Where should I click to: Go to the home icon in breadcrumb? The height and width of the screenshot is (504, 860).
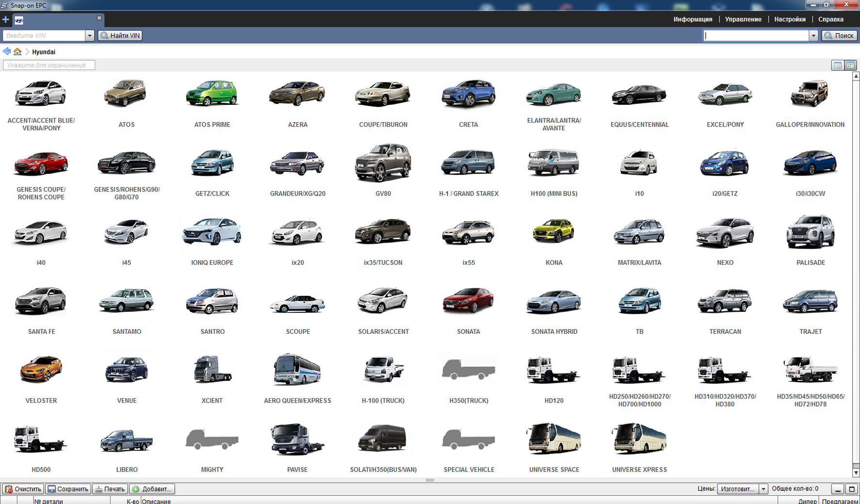click(17, 51)
